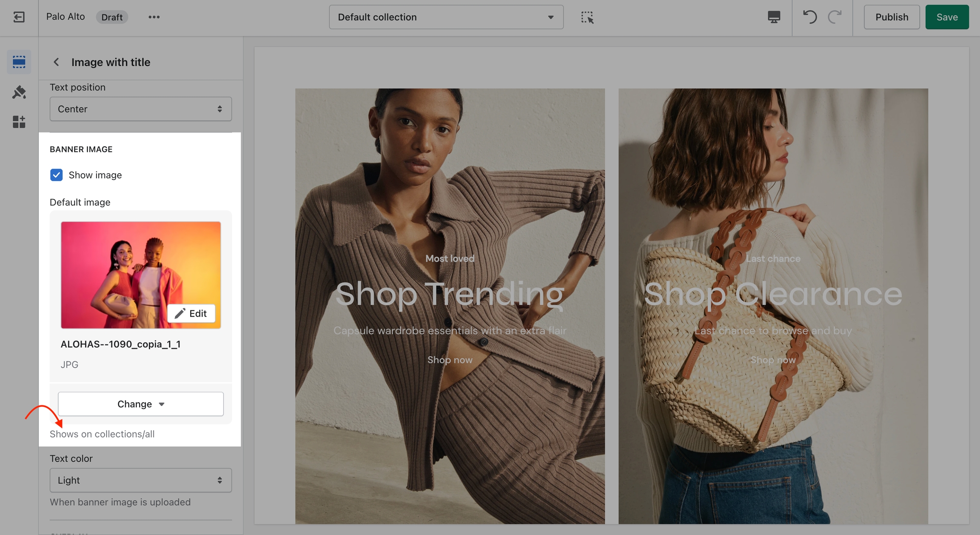Click the redo arrow
The height and width of the screenshot is (535, 980).
click(835, 17)
